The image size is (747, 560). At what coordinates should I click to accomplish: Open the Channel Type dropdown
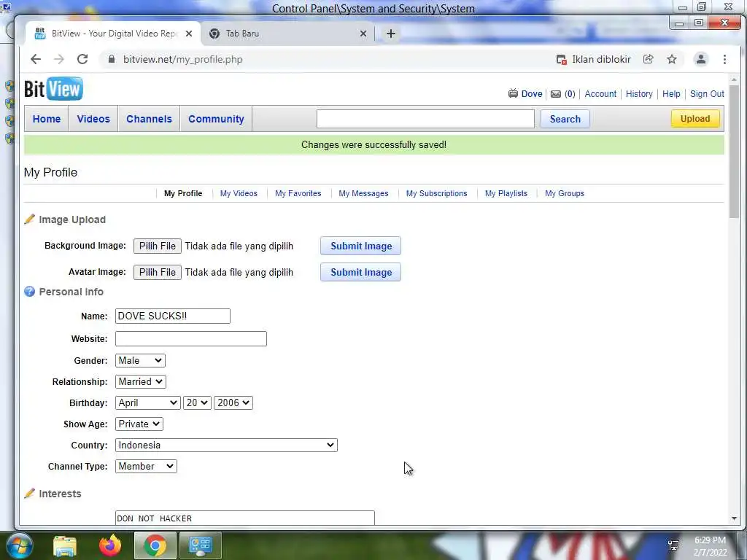click(146, 466)
